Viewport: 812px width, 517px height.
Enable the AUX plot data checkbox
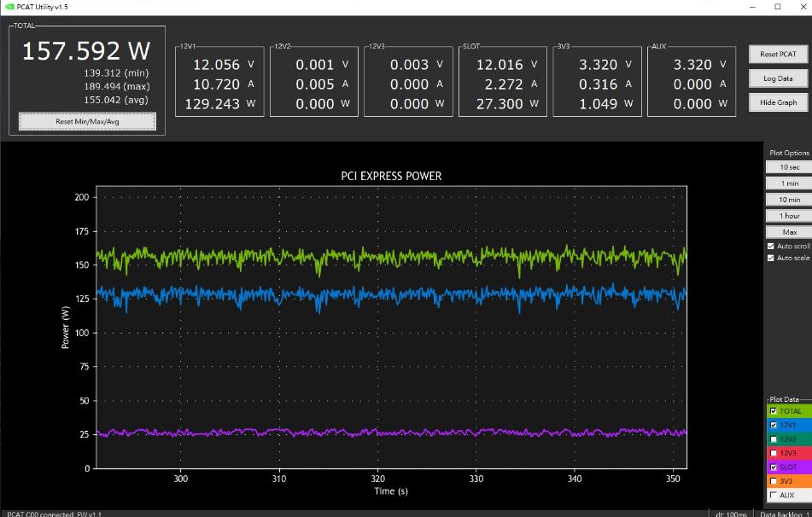coord(774,496)
